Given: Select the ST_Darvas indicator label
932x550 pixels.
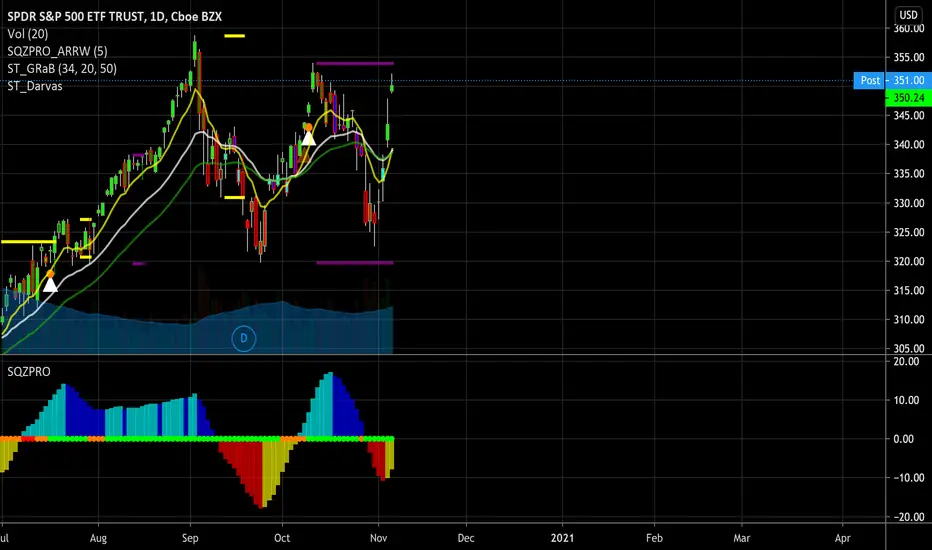Looking at the screenshot, I should pos(35,86).
